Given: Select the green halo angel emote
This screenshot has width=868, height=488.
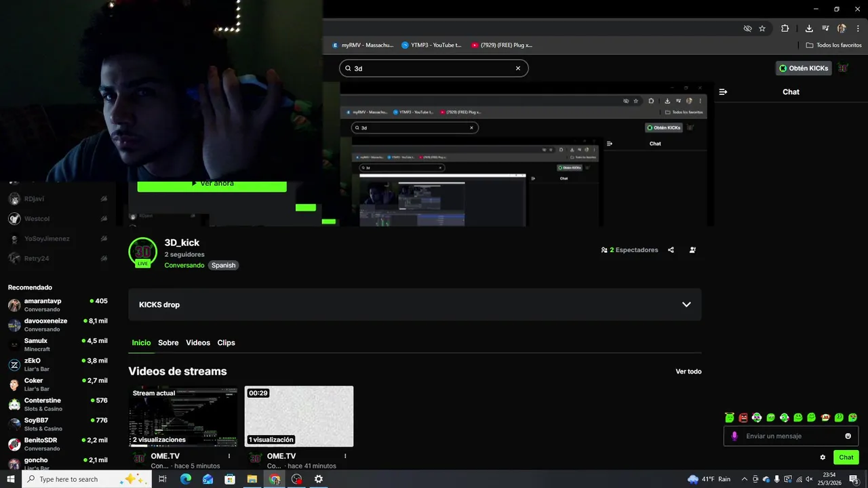Looking at the screenshot, I should point(730,418).
